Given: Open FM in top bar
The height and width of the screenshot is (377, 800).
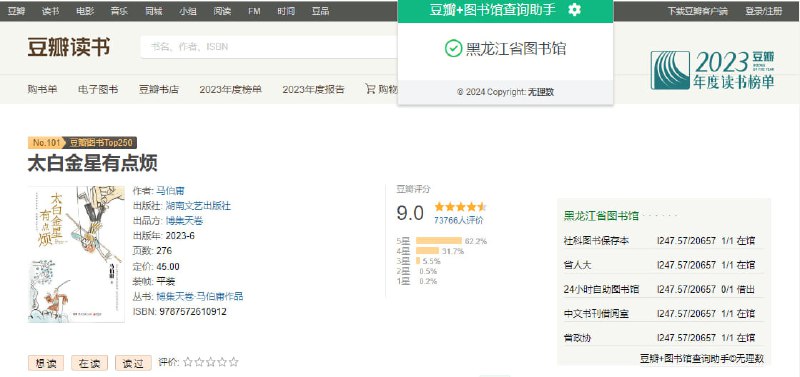Looking at the screenshot, I should click(254, 11).
